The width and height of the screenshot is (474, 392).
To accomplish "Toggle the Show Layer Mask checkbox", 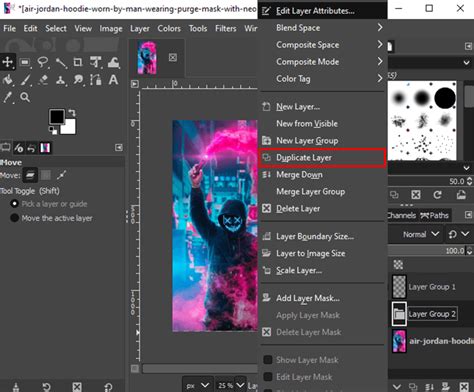I will (x=268, y=360).
